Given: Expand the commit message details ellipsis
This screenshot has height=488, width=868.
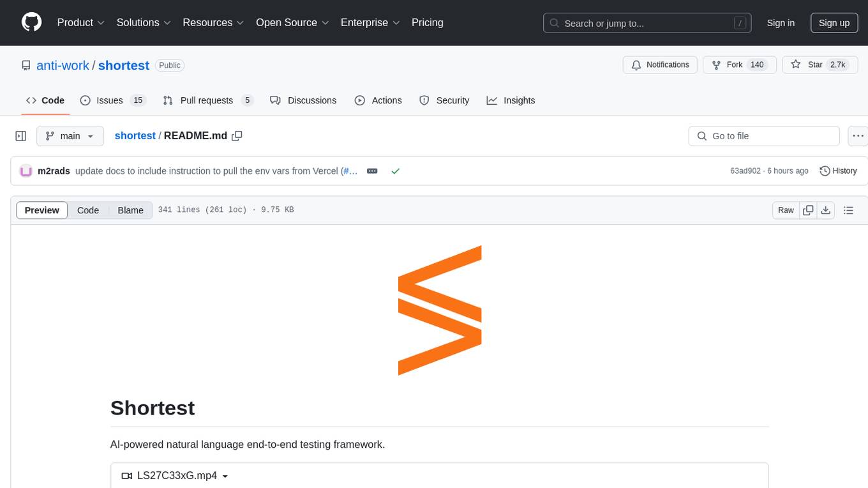Looking at the screenshot, I should coord(372,171).
